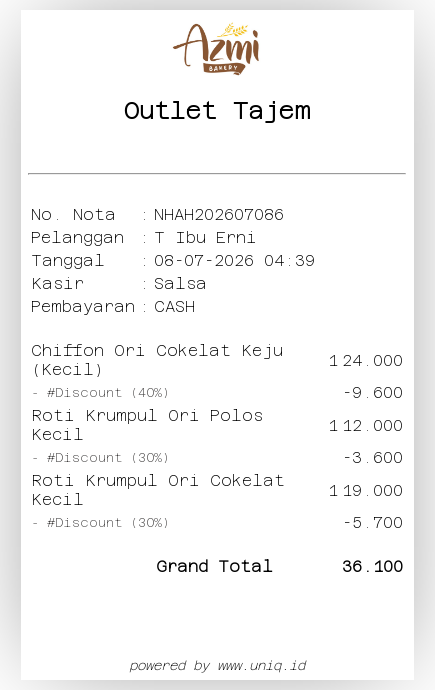Select the 40% discount line
Screen dimensions: 435x690
100,393
